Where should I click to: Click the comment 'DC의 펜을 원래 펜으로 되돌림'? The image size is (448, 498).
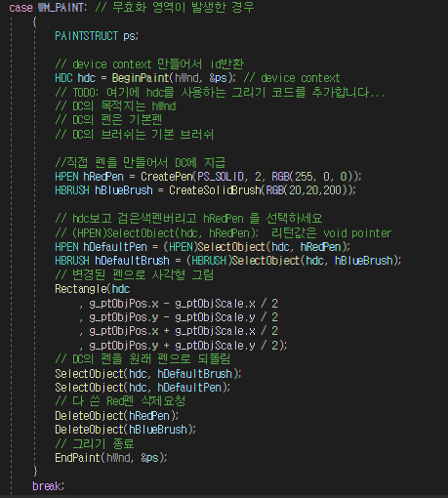143,358
